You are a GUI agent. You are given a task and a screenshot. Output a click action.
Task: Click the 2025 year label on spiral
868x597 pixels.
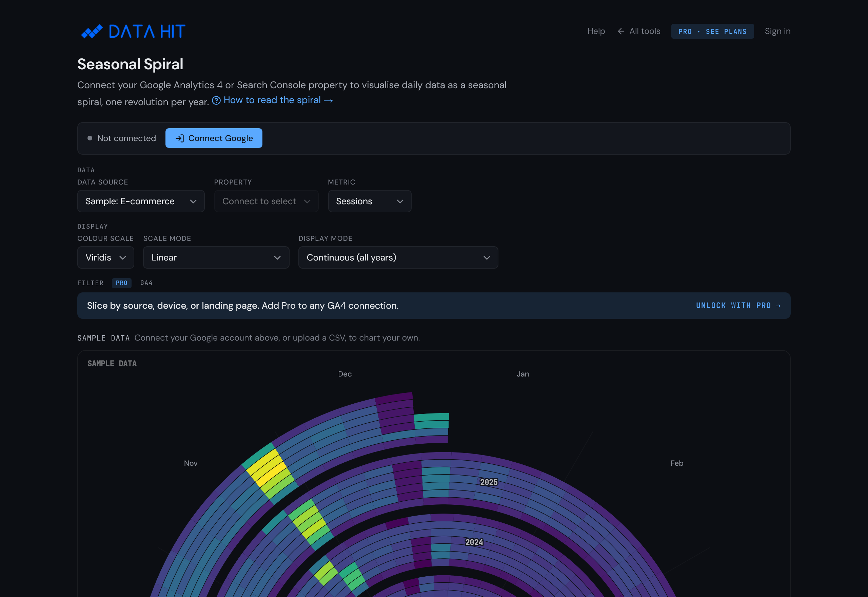coord(489,482)
